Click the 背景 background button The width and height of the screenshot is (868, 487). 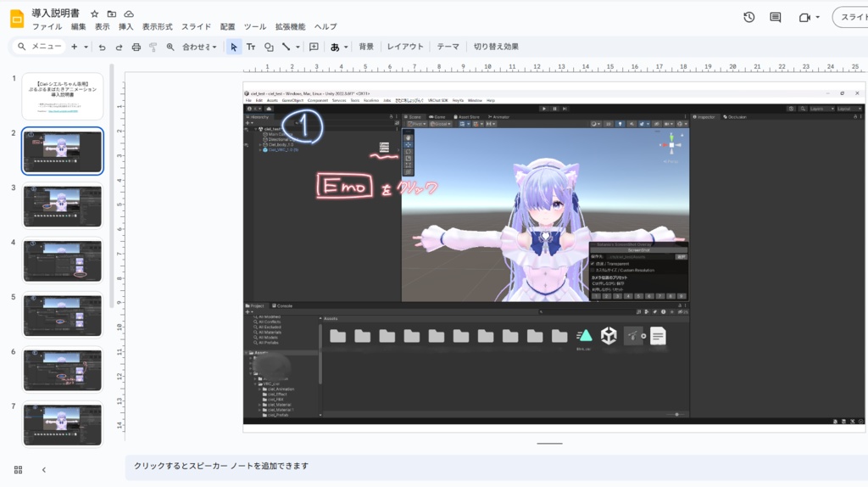(366, 48)
